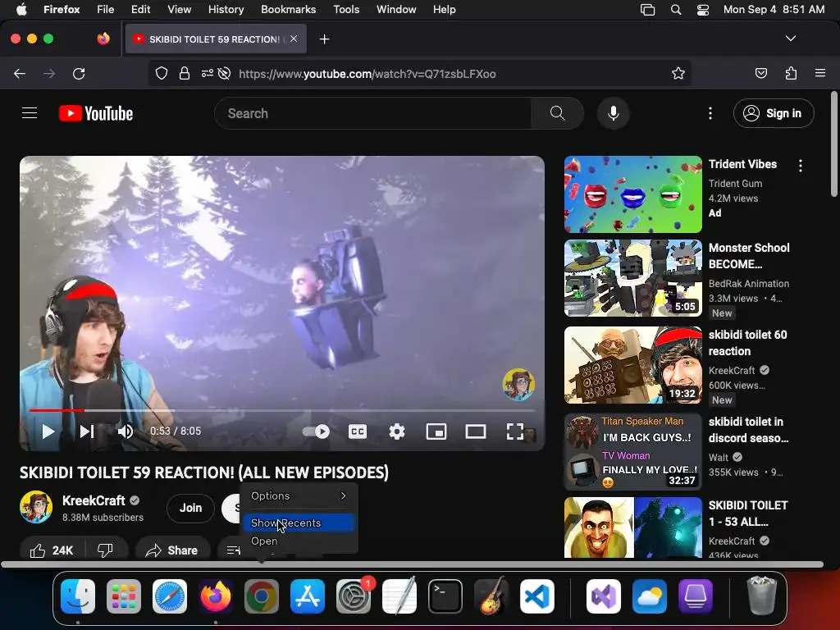
Task: Open YouTube settings three-dot menu
Action: 710,113
